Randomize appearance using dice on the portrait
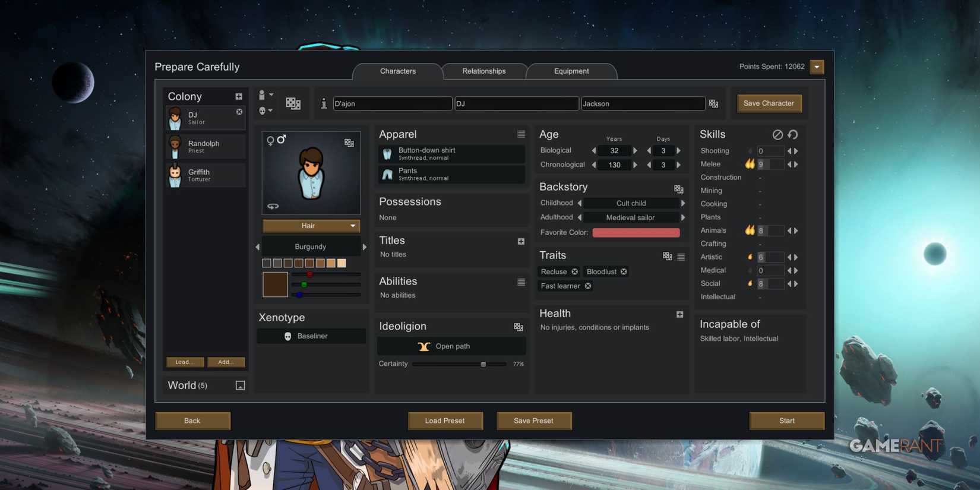The width and height of the screenshot is (980, 490). point(349,143)
